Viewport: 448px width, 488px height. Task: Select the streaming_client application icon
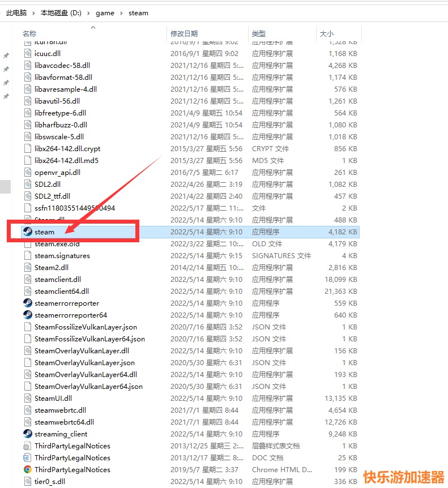point(28,434)
